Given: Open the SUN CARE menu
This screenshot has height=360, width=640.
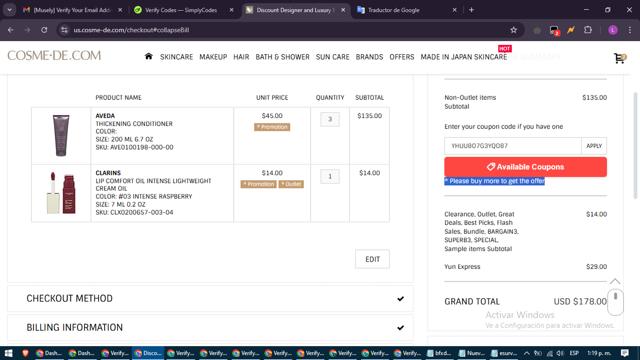Looking at the screenshot, I should click(x=332, y=57).
